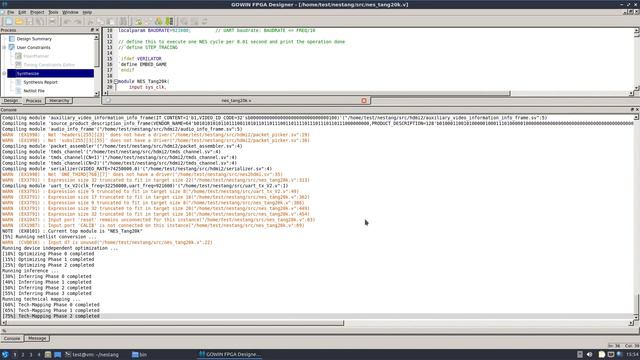Click the Copy toolbar icon
This screenshot has width=640, height=360.
(100, 21)
